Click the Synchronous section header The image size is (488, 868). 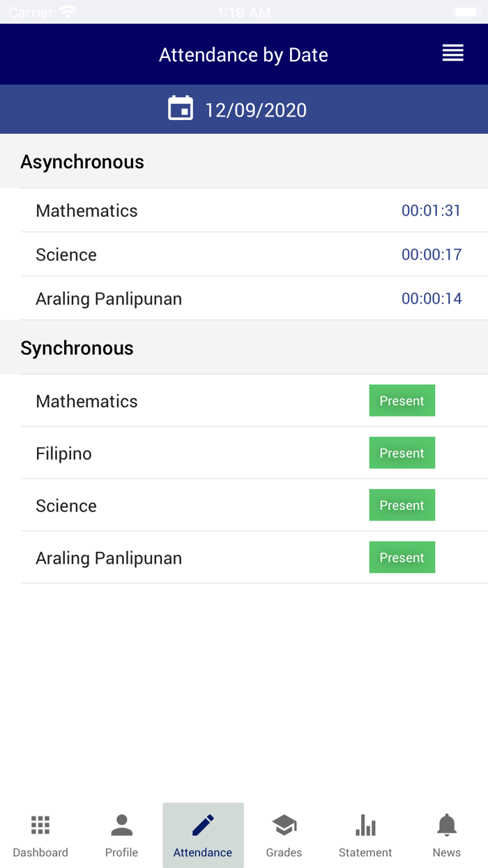point(77,348)
